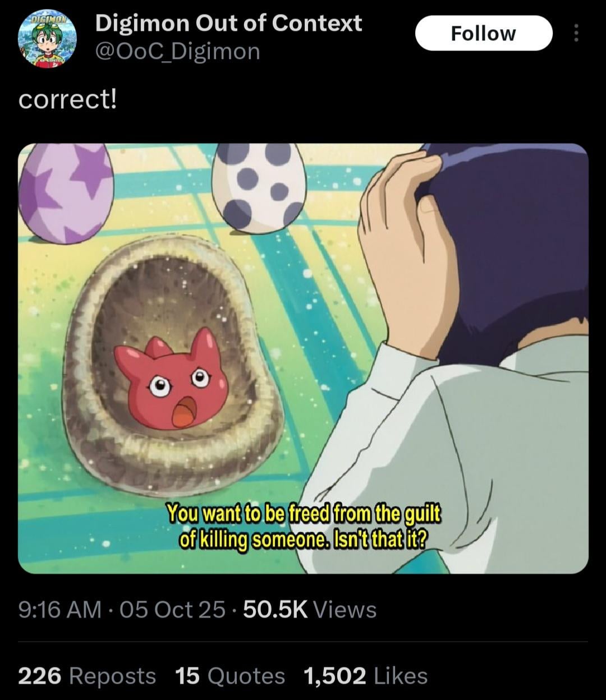This screenshot has height=700, width=606.
Task: Click the red baby Digimon in the image
Action: (x=171, y=379)
